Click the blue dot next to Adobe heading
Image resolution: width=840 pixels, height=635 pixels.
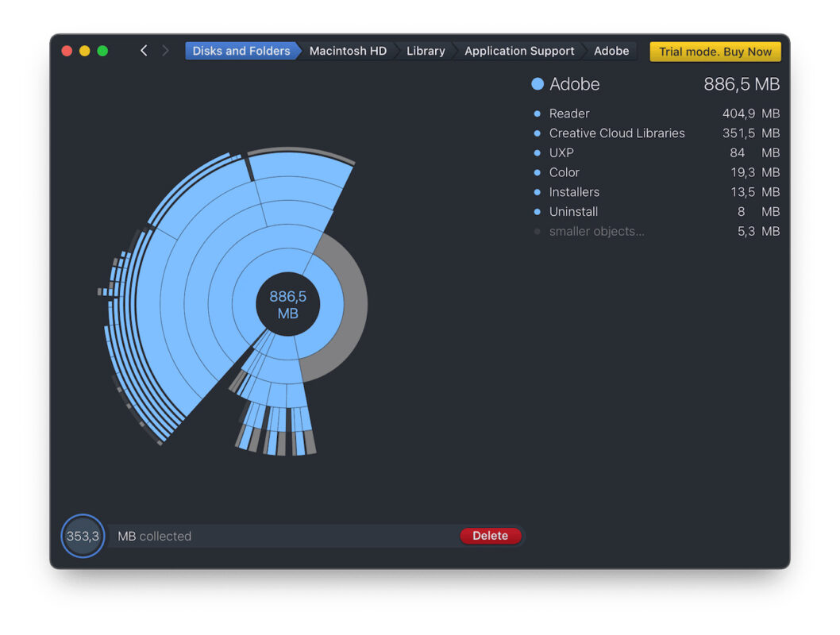538,84
